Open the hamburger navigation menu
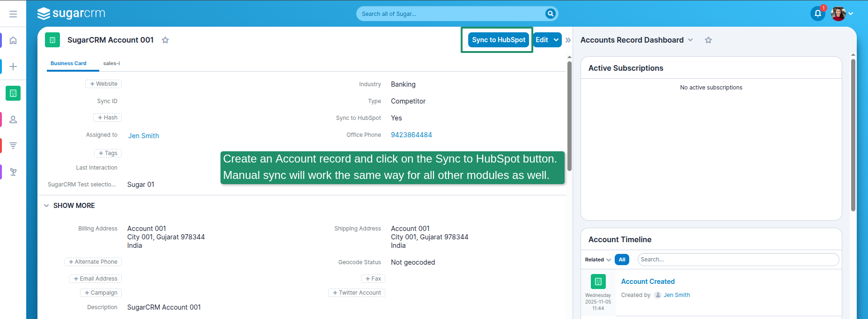The height and width of the screenshot is (319, 868). (x=13, y=14)
